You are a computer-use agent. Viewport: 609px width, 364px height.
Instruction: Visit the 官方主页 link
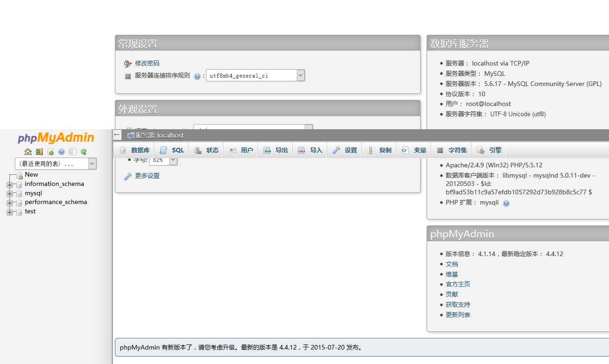pos(458,284)
